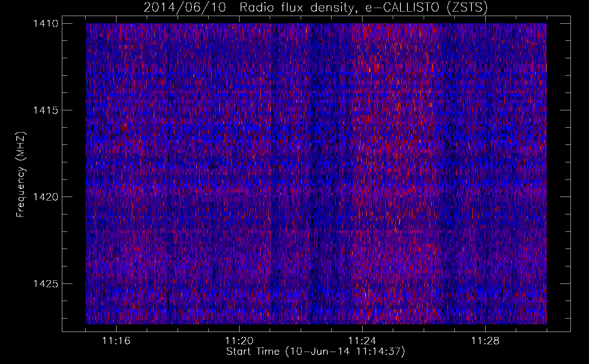Click the 11:16 time tick label
Image resolution: width=589 pixels, height=364 pixels.
click(116, 341)
